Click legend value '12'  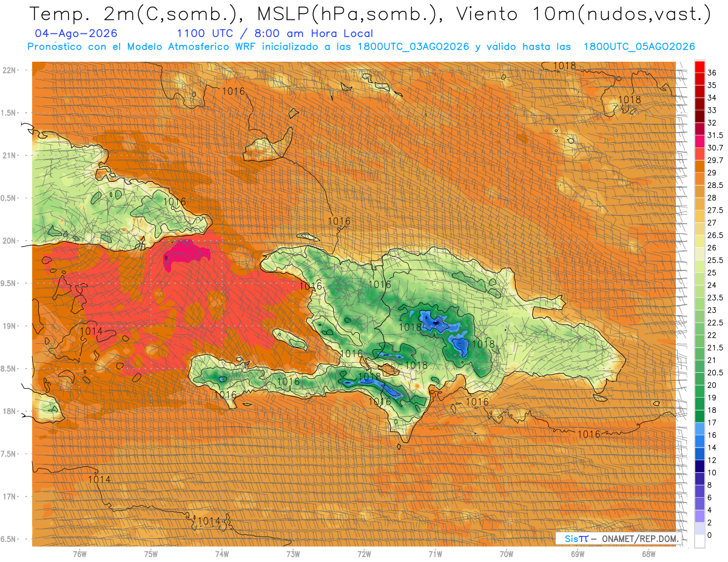click(x=712, y=460)
